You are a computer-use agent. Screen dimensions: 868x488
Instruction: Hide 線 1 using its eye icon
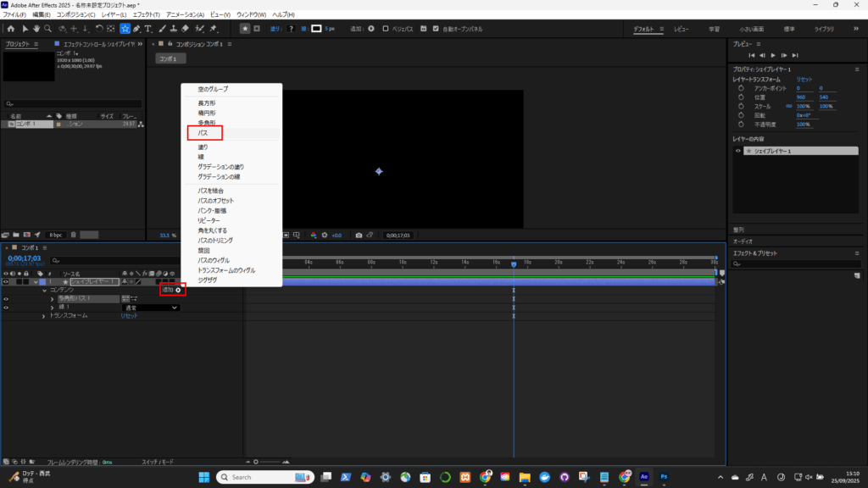(6, 308)
